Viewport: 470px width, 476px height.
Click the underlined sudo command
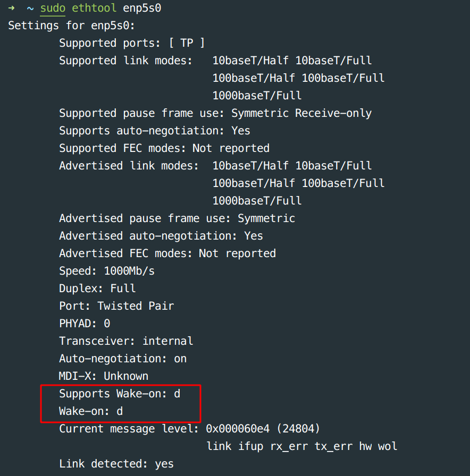53,8
